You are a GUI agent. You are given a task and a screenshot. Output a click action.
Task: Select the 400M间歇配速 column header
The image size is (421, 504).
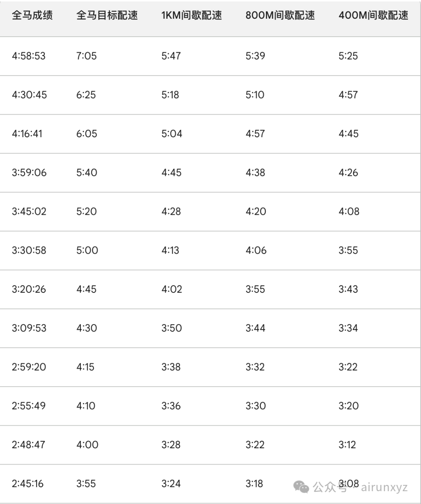373,16
